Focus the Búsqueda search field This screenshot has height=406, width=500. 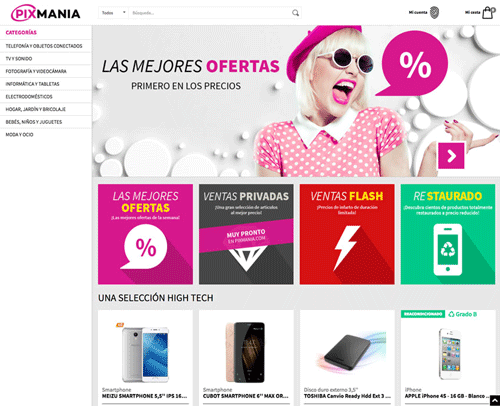[210, 13]
